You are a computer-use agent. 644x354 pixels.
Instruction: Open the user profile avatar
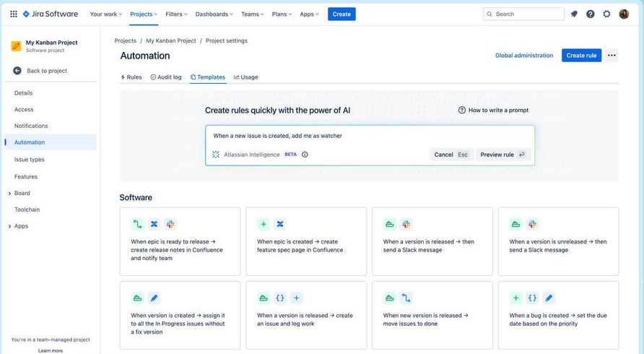[x=624, y=14]
